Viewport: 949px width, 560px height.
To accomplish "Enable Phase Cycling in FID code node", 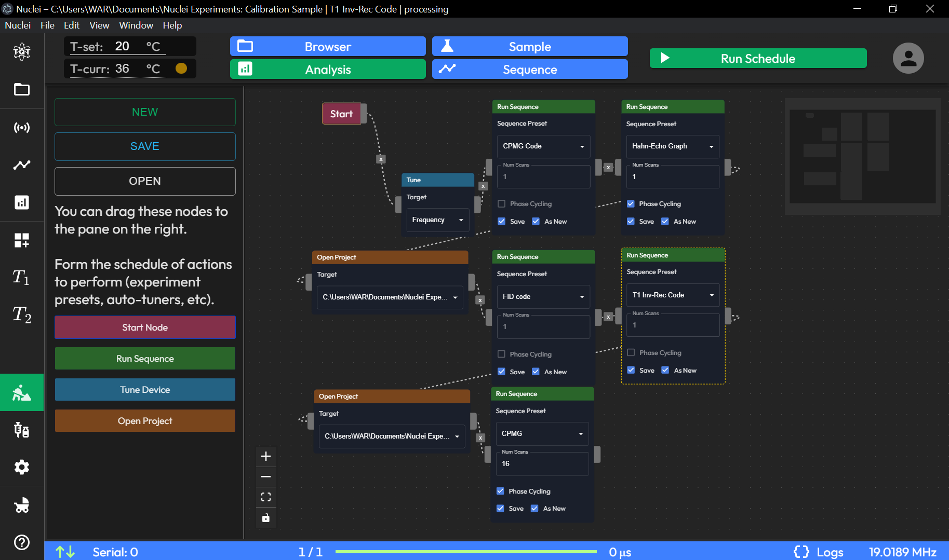I will 501,354.
